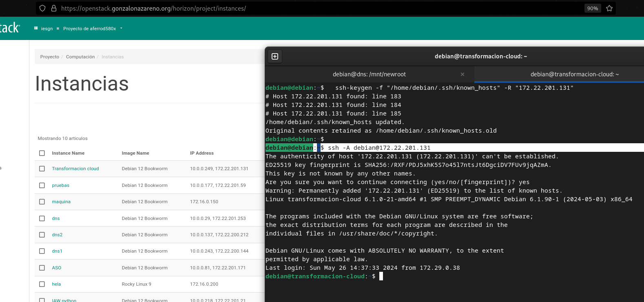Image resolution: width=644 pixels, height=302 pixels.
Task: Check the dns row checkbox
Action: click(42, 218)
